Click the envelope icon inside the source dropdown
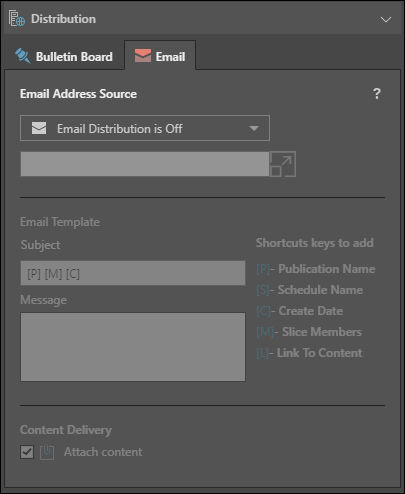Image resolution: width=405 pixels, height=494 pixels. pyautogui.click(x=39, y=128)
